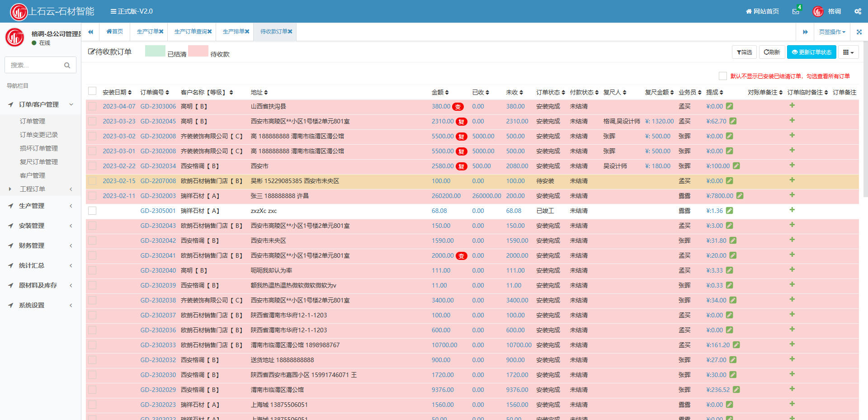The width and height of the screenshot is (868, 420).
Task: Click the 更新订单状态 button
Action: click(x=811, y=52)
